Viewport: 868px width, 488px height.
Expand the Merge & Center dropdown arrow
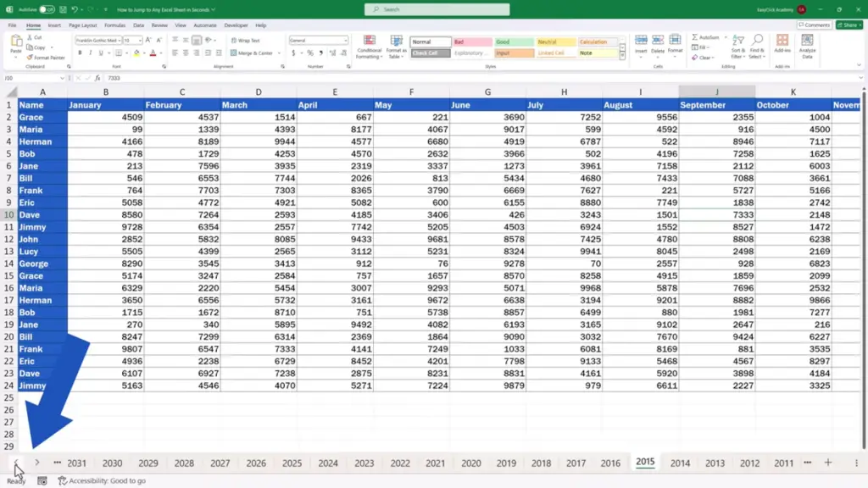point(279,53)
